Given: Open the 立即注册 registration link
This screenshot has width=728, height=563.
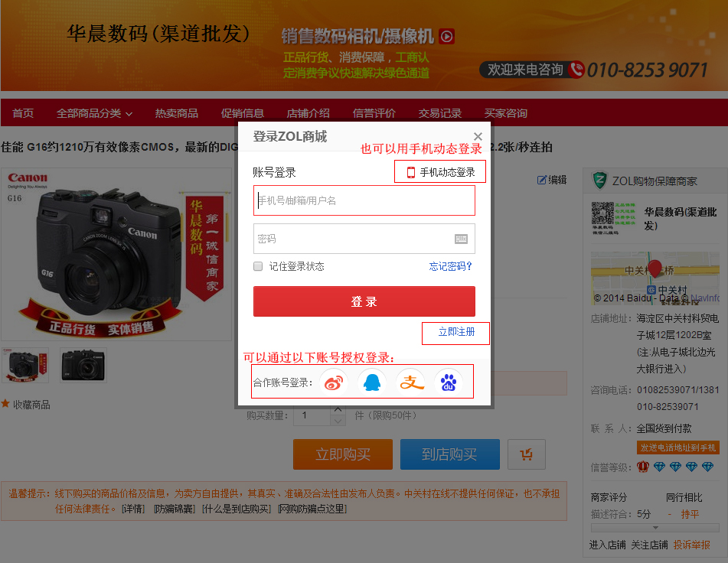Looking at the screenshot, I should coord(456,331).
